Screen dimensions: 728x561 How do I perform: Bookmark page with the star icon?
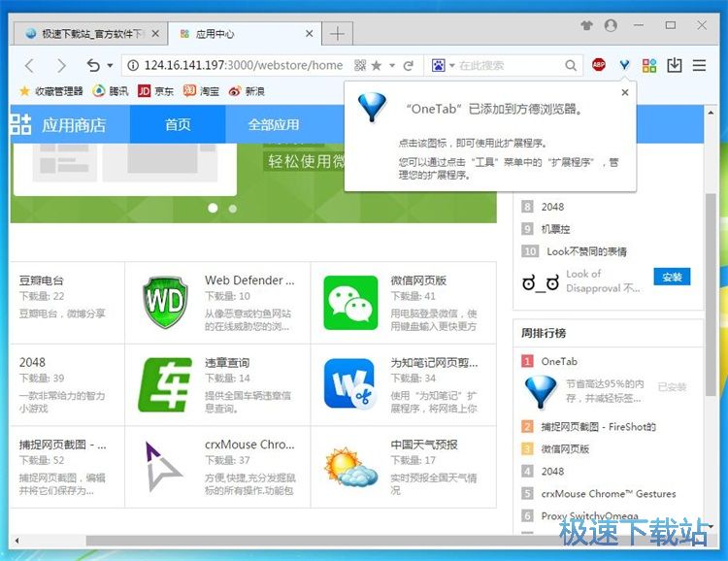pyautogui.click(x=377, y=65)
